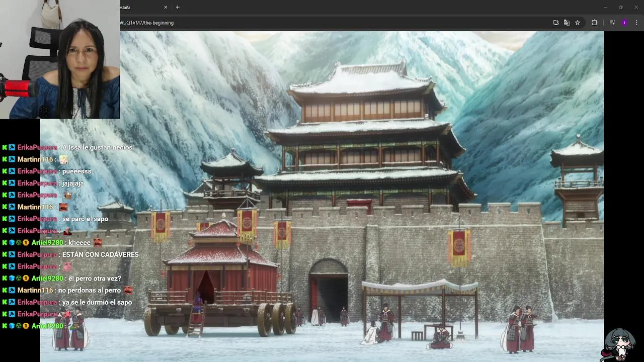Click chat message 'no perdonas al perro'
Viewport: 644px width, 362px height.
(90, 291)
